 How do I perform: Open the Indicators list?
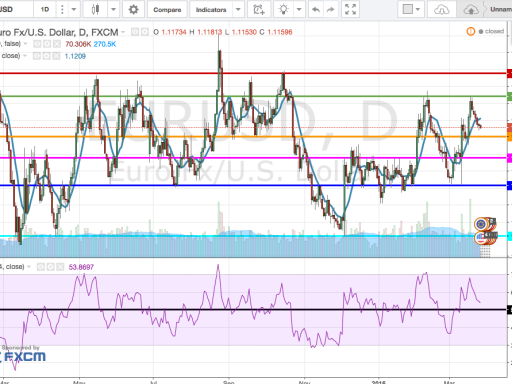pyautogui.click(x=211, y=9)
